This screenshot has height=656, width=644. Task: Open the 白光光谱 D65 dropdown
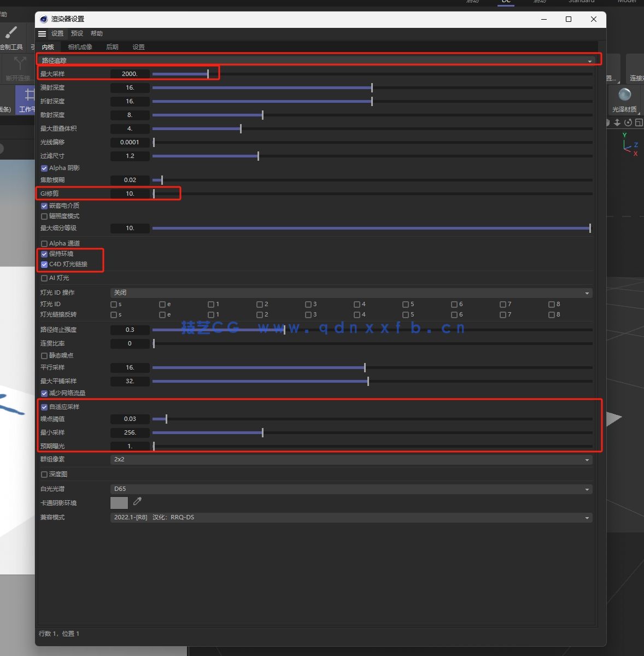[351, 489]
